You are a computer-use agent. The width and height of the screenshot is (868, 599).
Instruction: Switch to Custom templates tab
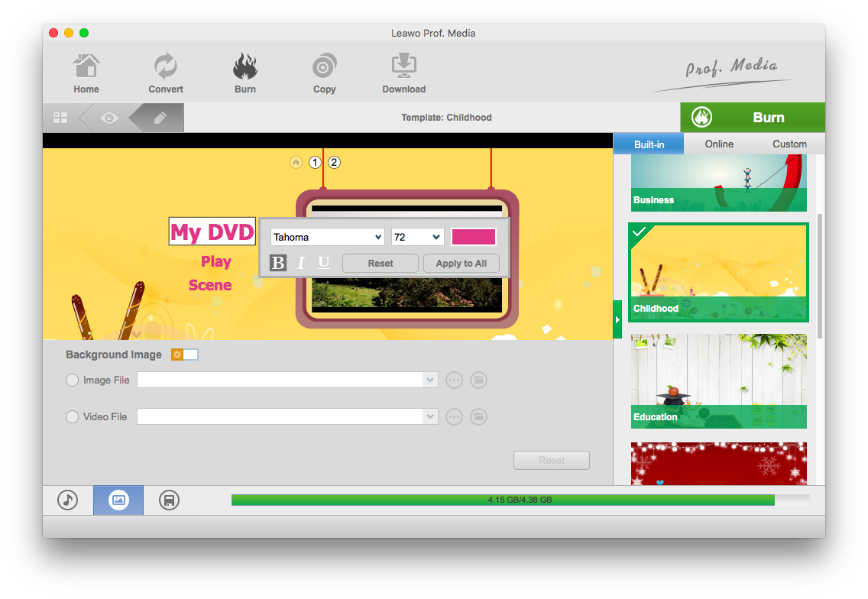[789, 144]
